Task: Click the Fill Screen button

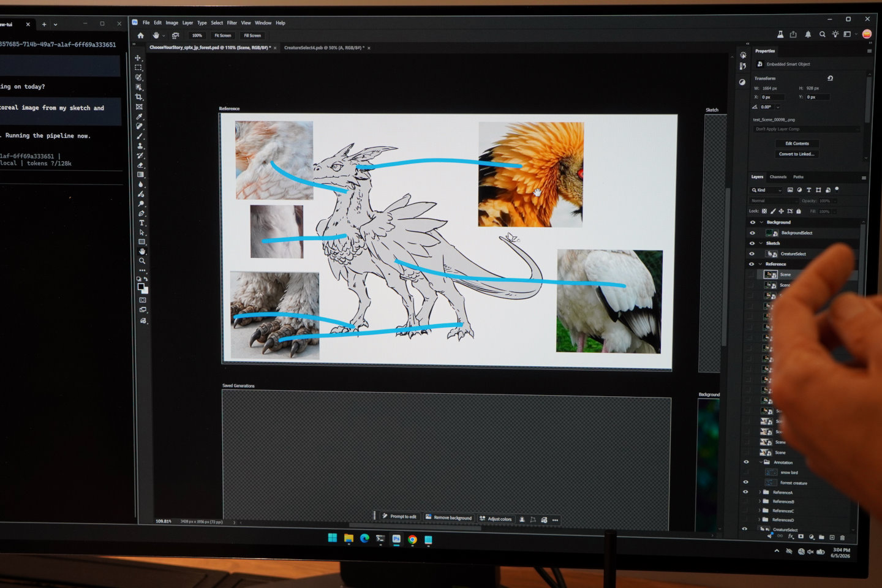Action: pyautogui.click(x=252, y=36)
